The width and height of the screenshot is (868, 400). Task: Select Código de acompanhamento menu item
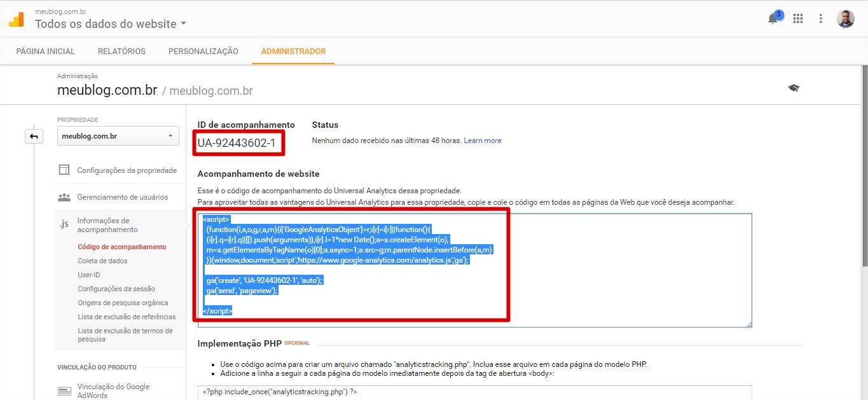tap(122, 247)
